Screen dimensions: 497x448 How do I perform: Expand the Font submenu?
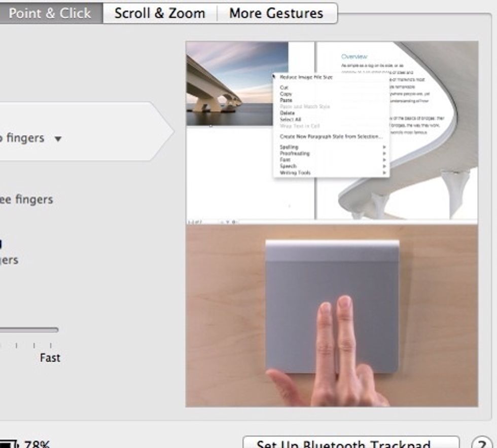pyautogui.click(x=385, y=160)
